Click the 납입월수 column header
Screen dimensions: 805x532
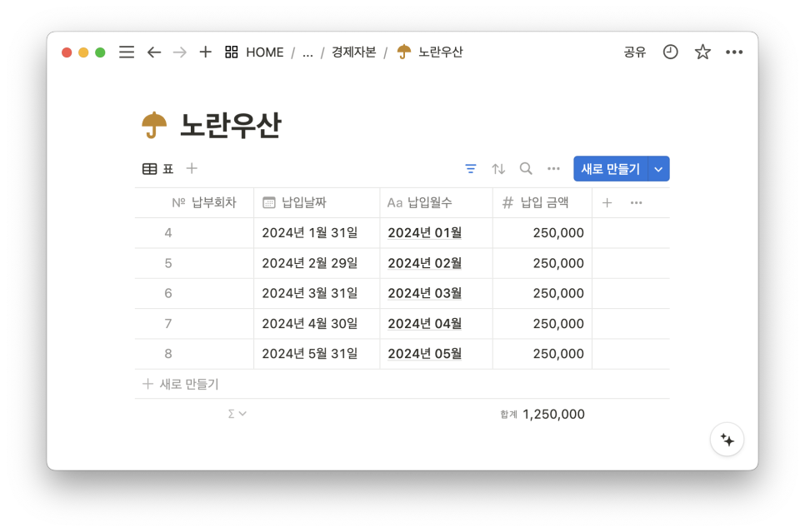(x=436, y=202)
